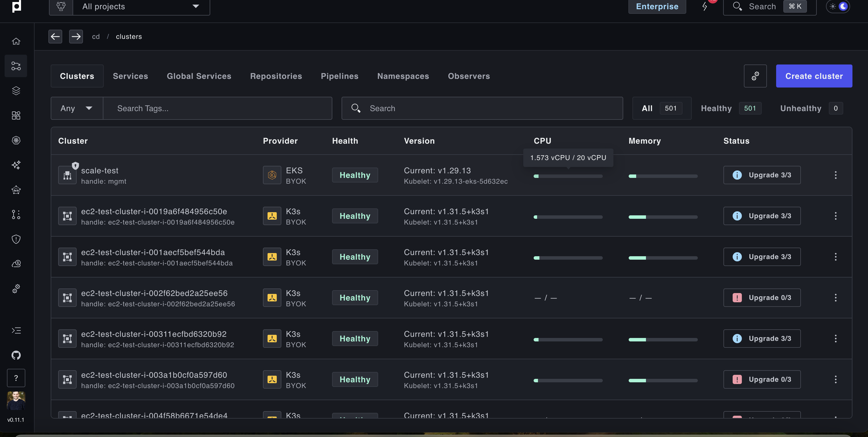
Task: Click the lightning bolt notifications icon
Action: pyautogui.click(x=705, y=6)
